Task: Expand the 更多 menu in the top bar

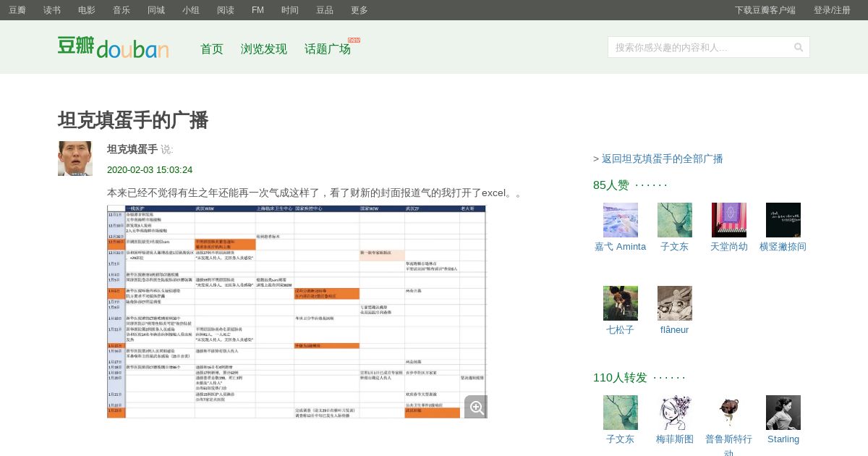Action: [x=359, y=10]
